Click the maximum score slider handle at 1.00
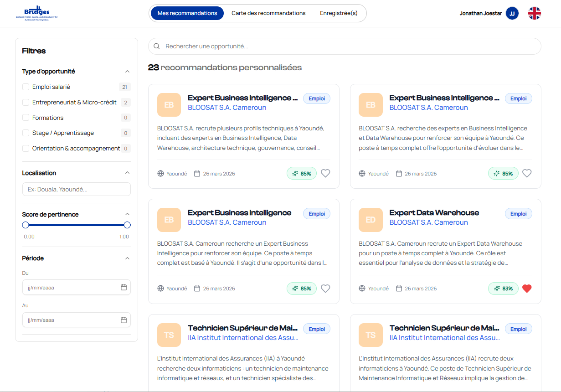 (x=127, y=225)
